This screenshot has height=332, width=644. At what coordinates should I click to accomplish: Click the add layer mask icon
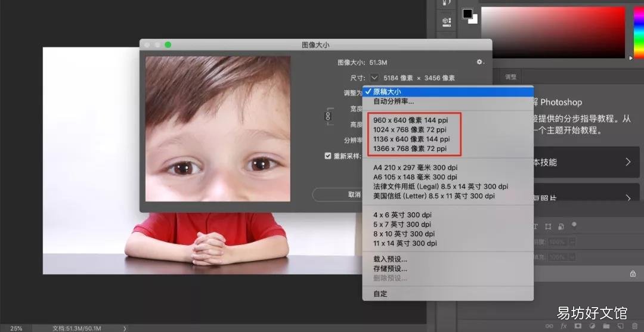(578, 326)
